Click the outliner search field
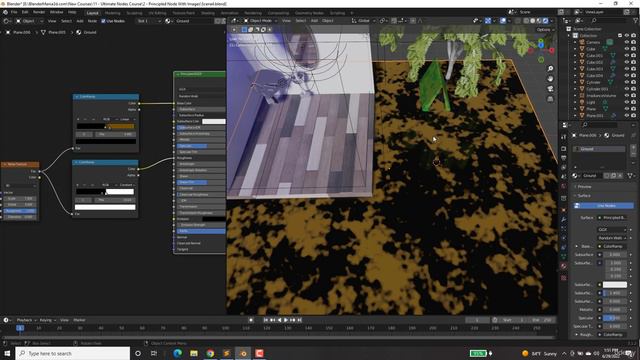Screen dimensions: 640x360 [x=608, y=20]
